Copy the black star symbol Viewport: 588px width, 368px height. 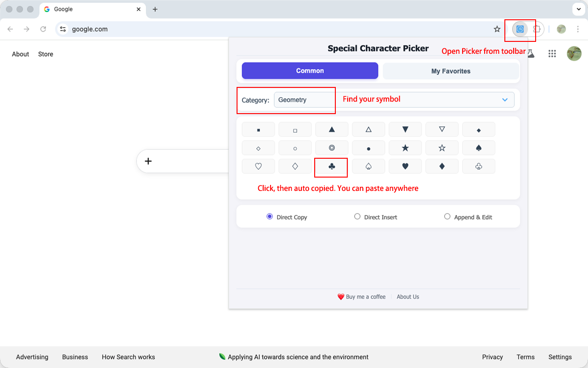pos(405,148)
